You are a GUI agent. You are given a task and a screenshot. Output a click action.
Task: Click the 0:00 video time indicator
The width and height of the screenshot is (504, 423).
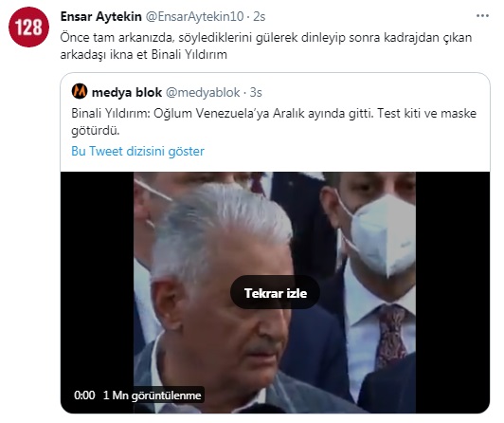(x=84, y=395)
